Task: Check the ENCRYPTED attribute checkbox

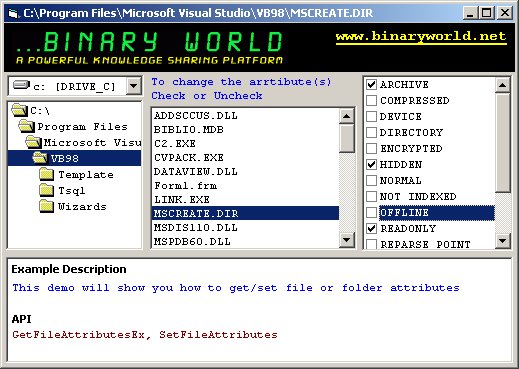Action: point(371,148)
